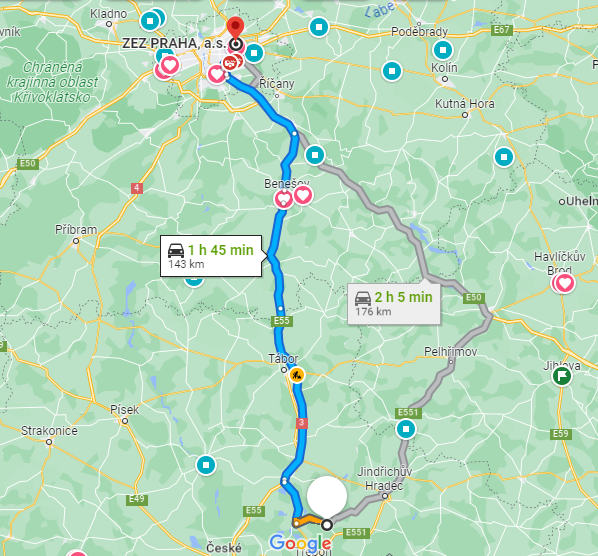Select the teal marker southeast of Písek

coord(206,465)
